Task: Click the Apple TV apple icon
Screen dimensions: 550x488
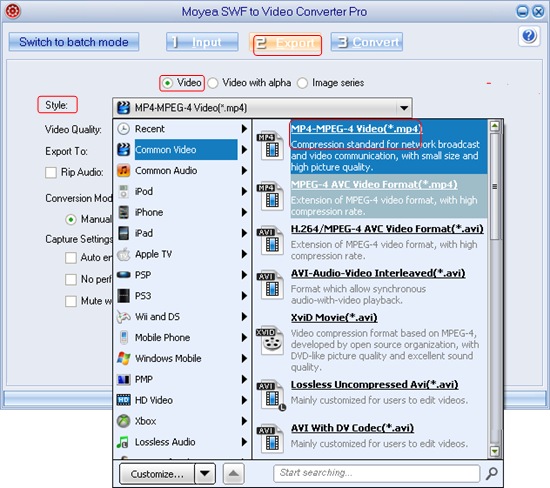Action: coord(123,254)
